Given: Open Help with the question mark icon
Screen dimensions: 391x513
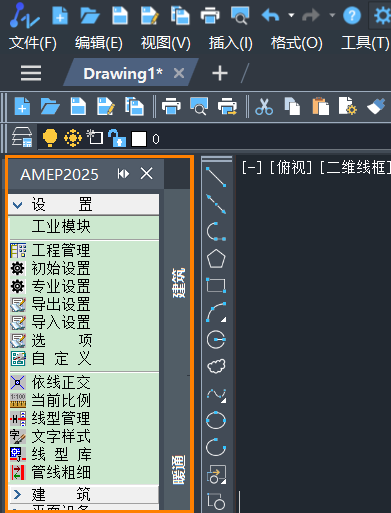Looking at the screenshot, I should pyautogui.click(x=352, y=15).
